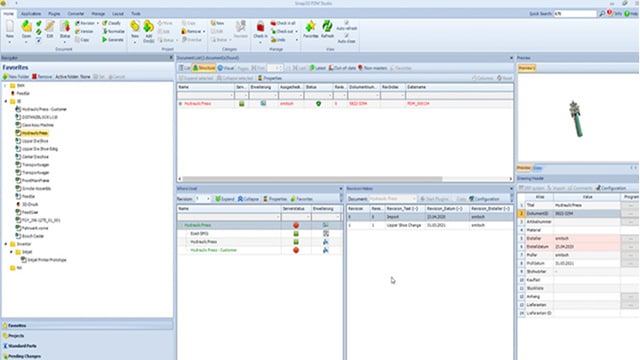The width and height of the screenshot is (640, 360).
Task: Click Latest in the document list toolbar
Action: 318,68
